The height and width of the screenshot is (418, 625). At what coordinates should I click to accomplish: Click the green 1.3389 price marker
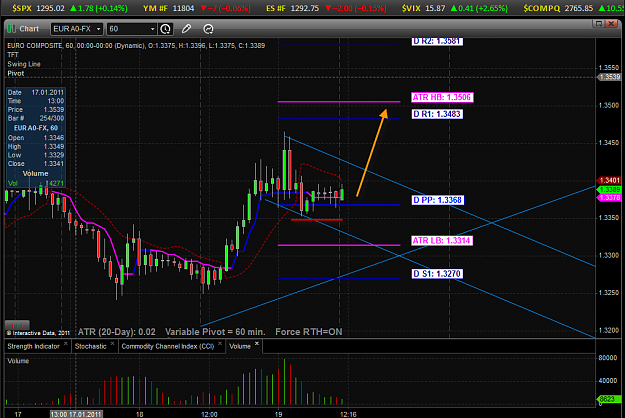(610, 190)
